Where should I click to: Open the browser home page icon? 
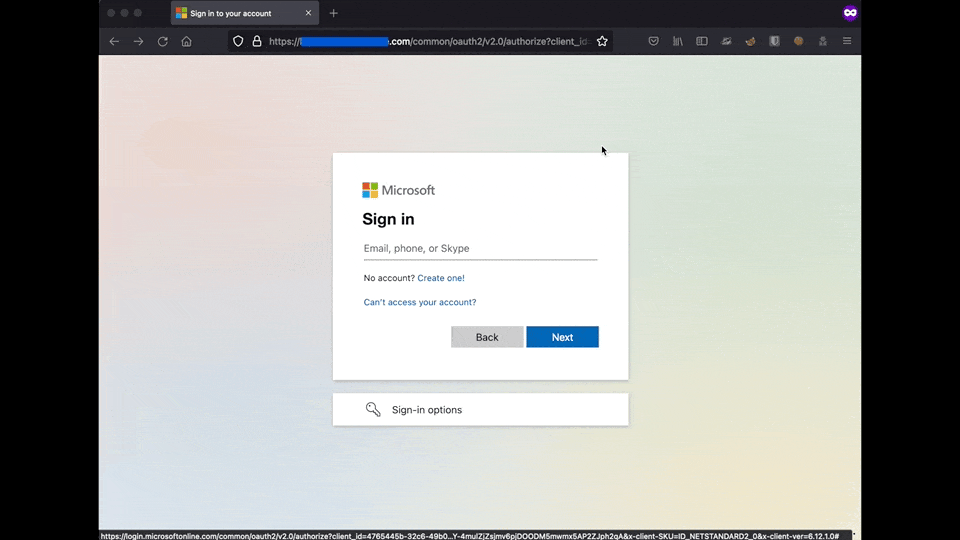[187, 42]
